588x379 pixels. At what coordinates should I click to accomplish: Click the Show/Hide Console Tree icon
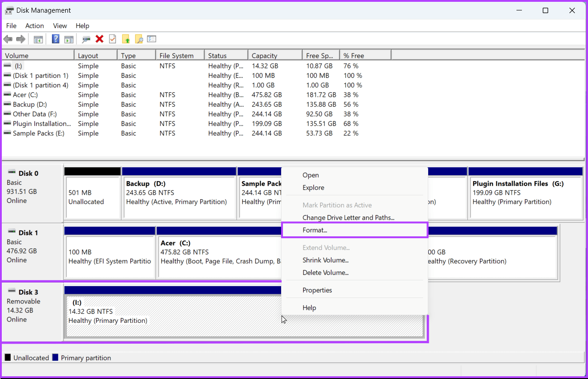pyautogui.click(x=38, y=39)
